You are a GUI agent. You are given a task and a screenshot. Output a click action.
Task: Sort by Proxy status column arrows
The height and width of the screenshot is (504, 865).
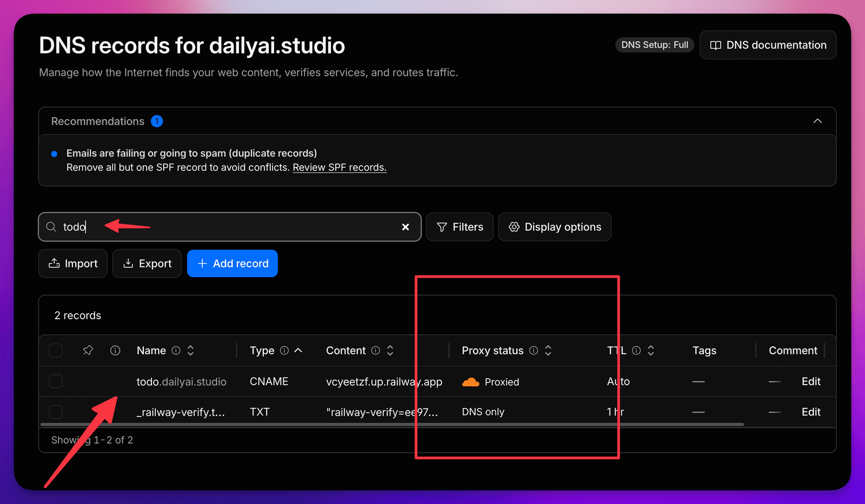(x=548, y=351)
